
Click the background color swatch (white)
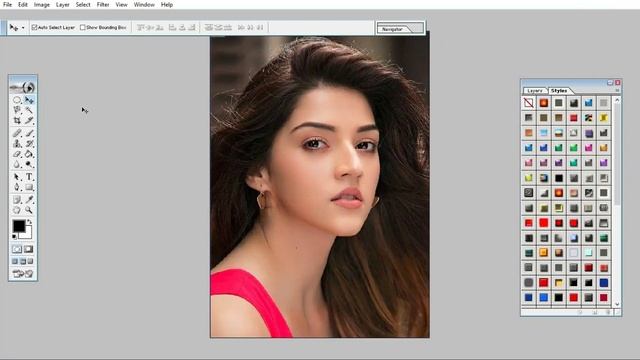[27, 234]
